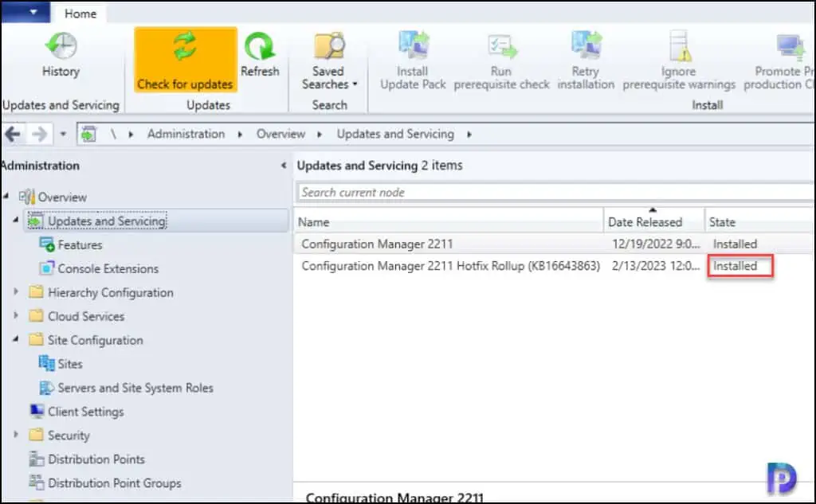
Task: Open the Sites node
Action: click(x=70, y=364)
